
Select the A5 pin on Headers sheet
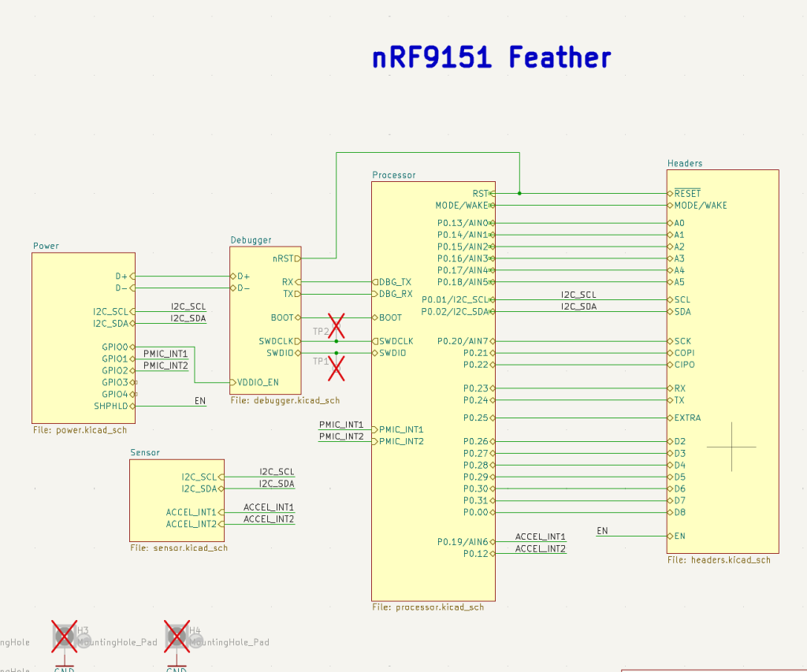click(x=676, y=282)
